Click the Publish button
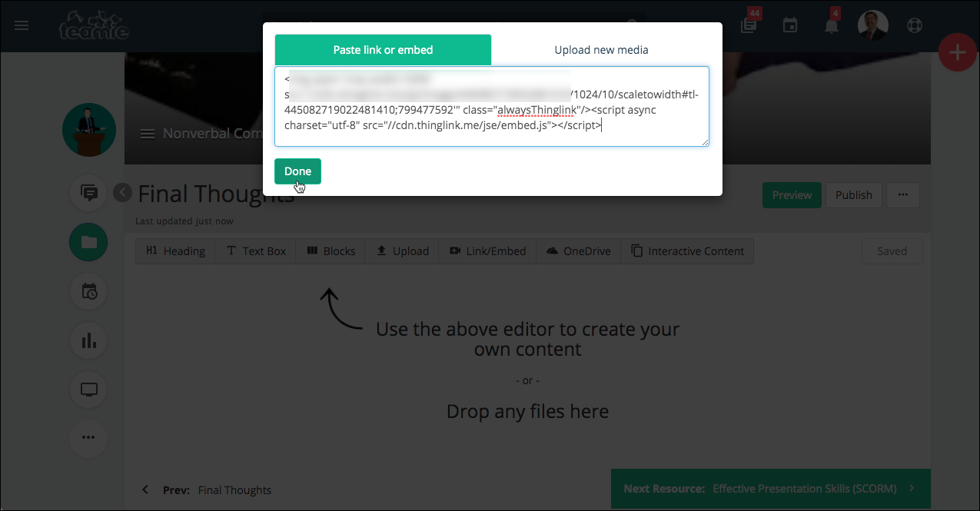The height and width of the screenshot is (511, 980). [853, 195]
